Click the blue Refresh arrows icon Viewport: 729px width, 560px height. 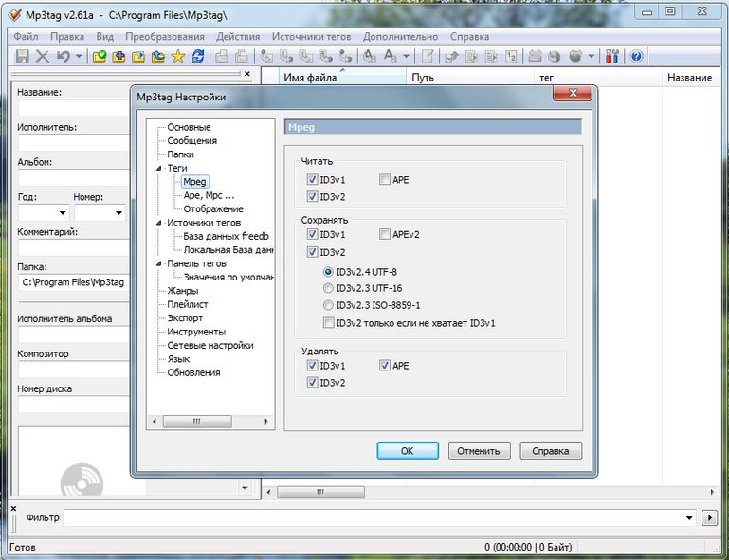click(x=197, y=57)
